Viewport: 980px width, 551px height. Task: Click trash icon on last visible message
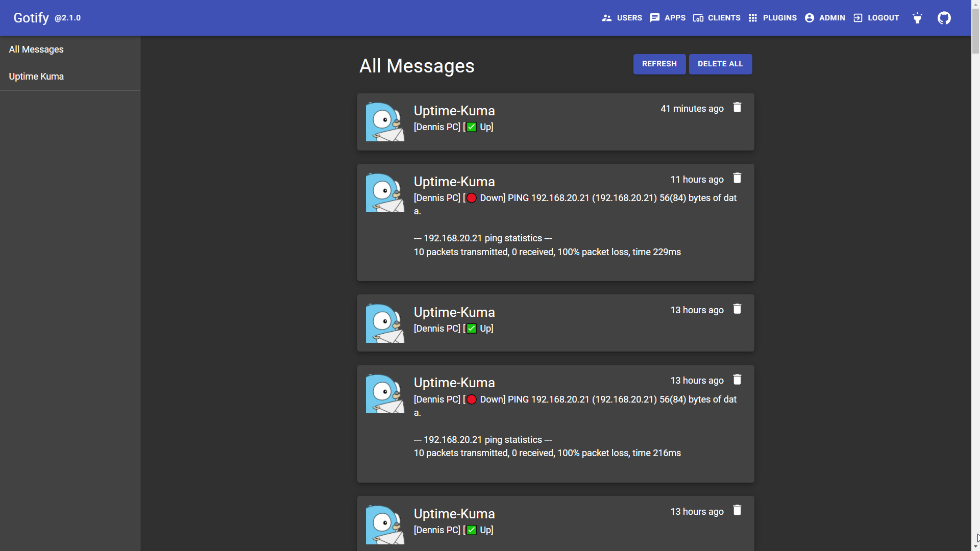737,511
